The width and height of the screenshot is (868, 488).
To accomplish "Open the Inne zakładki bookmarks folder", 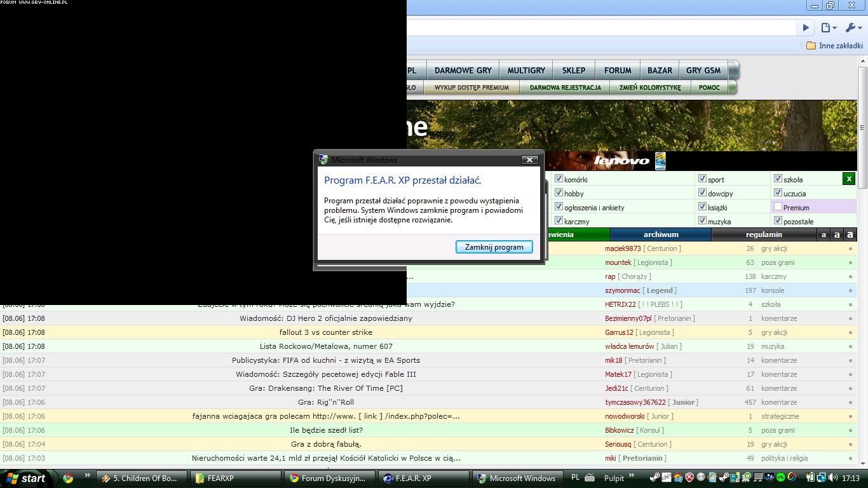I will coord(834,46).
